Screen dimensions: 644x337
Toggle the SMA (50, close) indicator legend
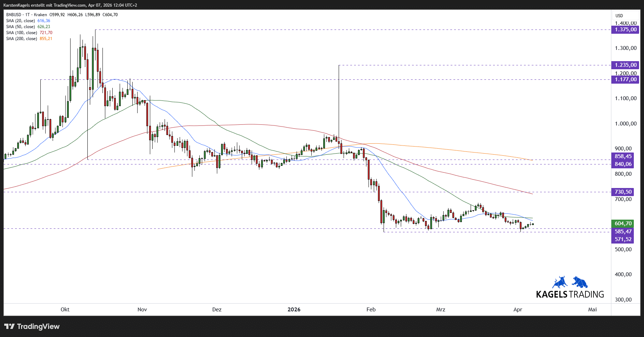pos(20,27)
